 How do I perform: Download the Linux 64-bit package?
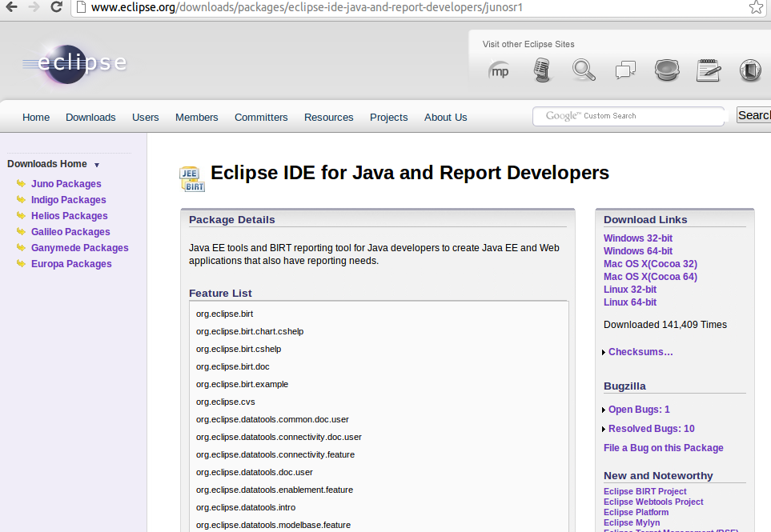[x=629, y=302]
